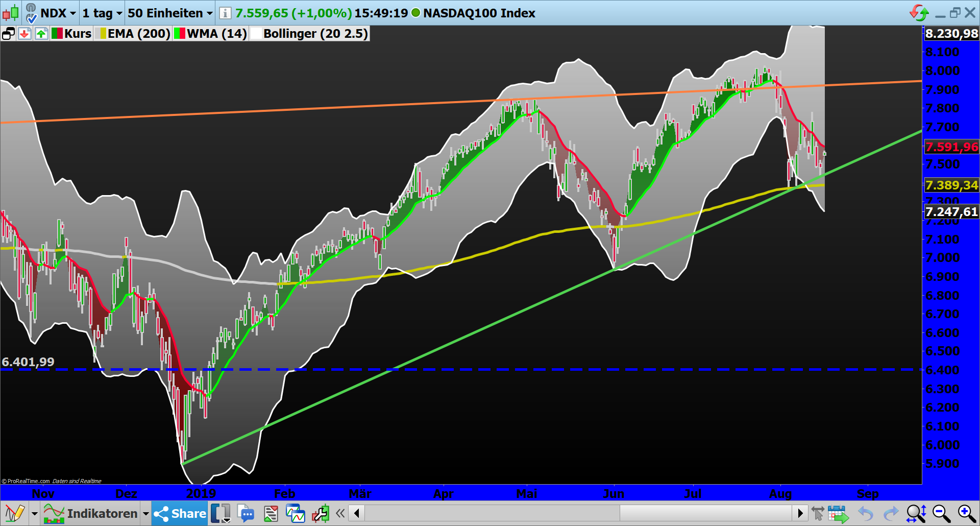Click the bracket template selector icon
Image resolution: width=980 pixels, height=526 pixels.
[x=220, y=513]
